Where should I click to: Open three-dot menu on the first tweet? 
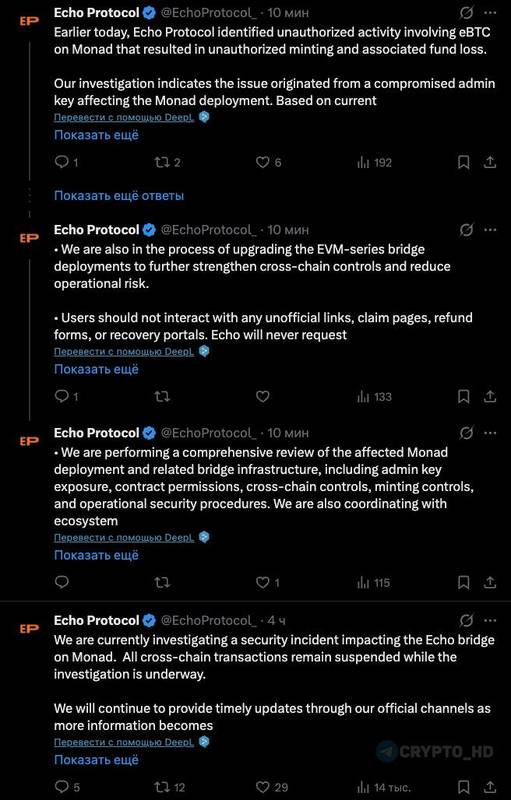(490, 13)
